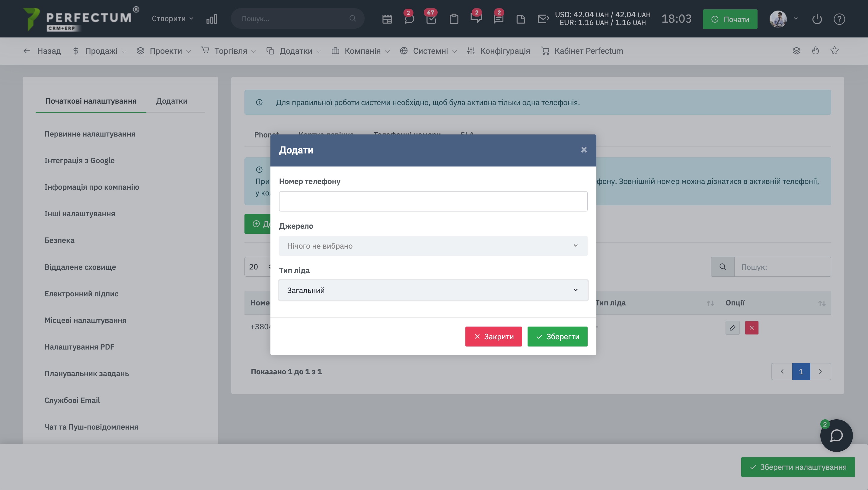
Task: Click the green Зберегти button
Action: pos(557,336)
